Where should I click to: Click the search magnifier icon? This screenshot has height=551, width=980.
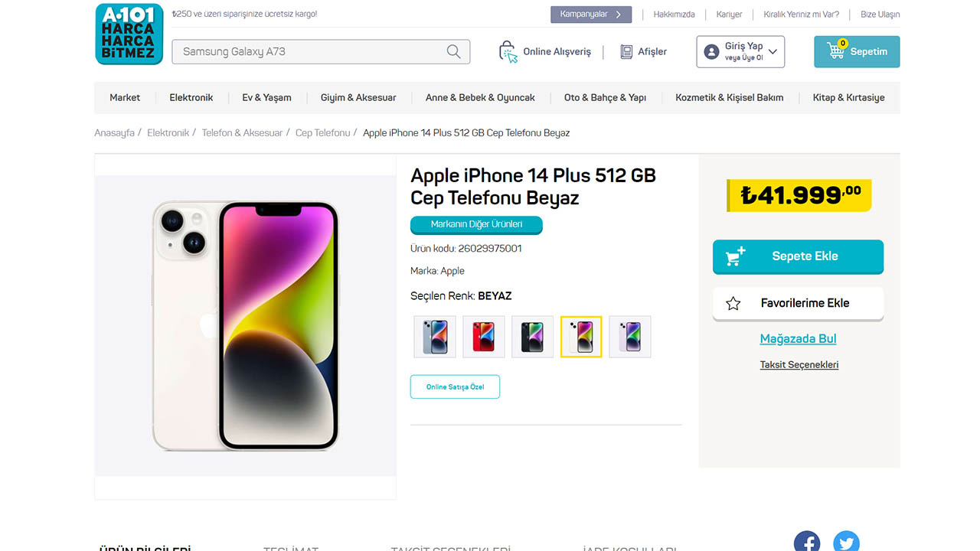(x=454, y=51)
